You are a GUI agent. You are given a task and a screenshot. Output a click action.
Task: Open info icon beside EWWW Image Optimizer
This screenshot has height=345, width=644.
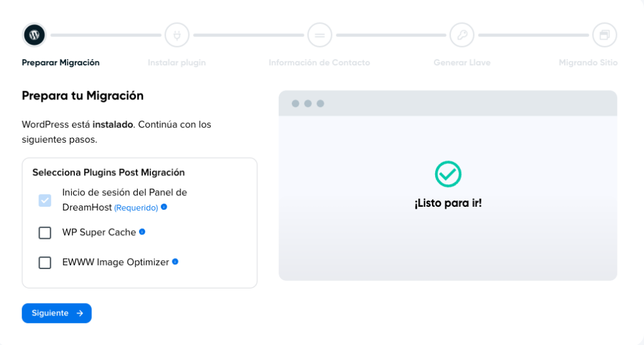[x=175, y=261]
